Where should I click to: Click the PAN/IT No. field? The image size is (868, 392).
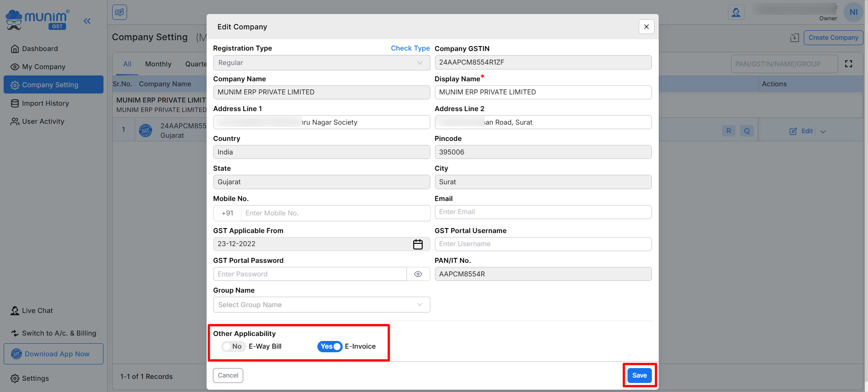543,274
